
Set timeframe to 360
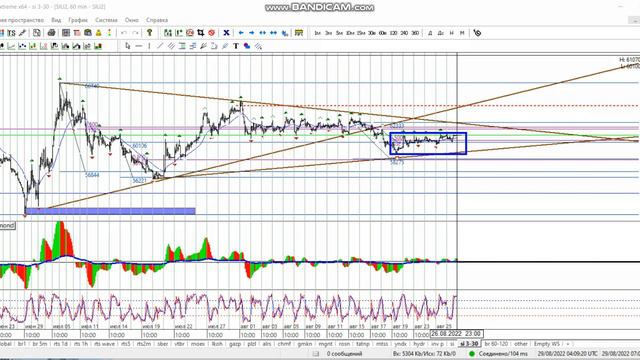(x=415, y=33)
